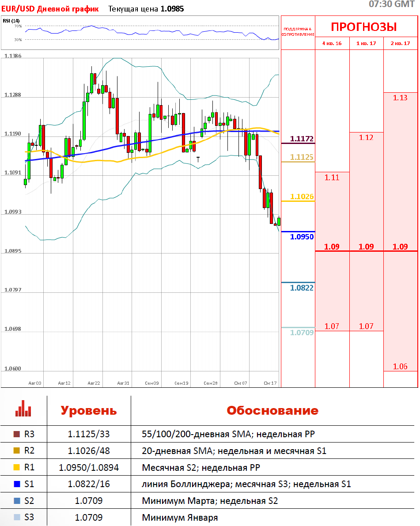Click the 'Авг 03' date on the x-axis
The width and height of the screenshot is (420, 526).
pos(35,383)
